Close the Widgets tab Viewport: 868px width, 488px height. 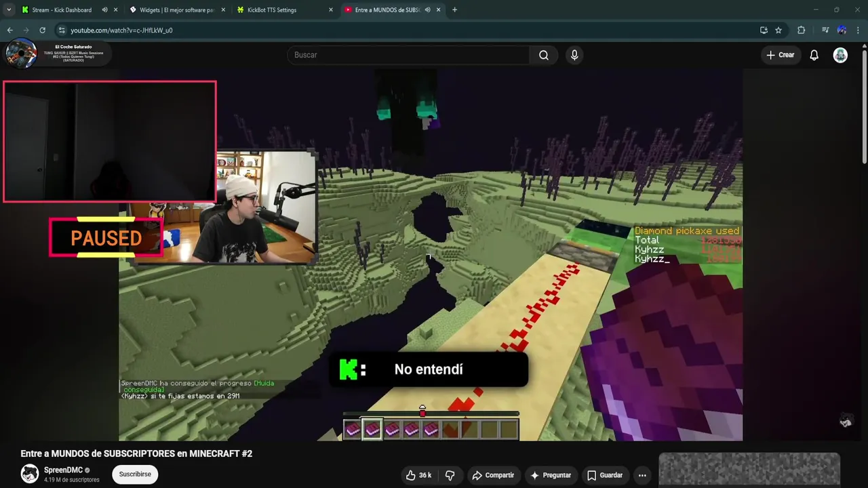pos(223,9)
